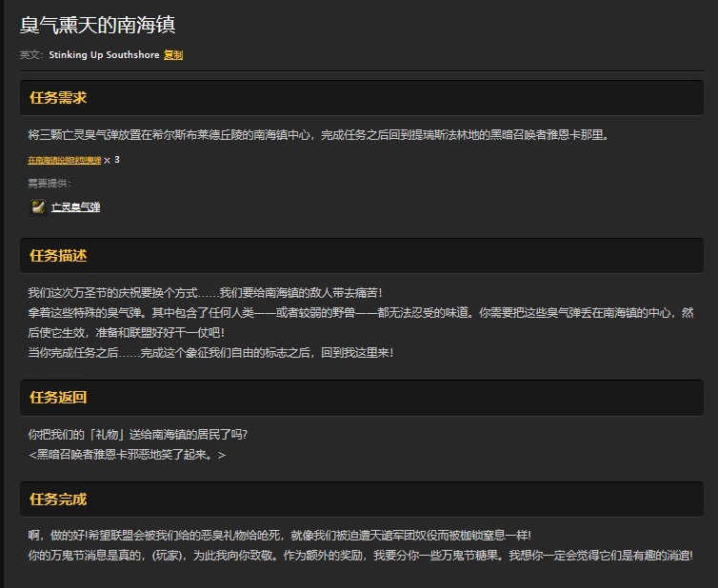
Task: Open the 亡灵臭气弹 item icon
Action: (38, 206)
